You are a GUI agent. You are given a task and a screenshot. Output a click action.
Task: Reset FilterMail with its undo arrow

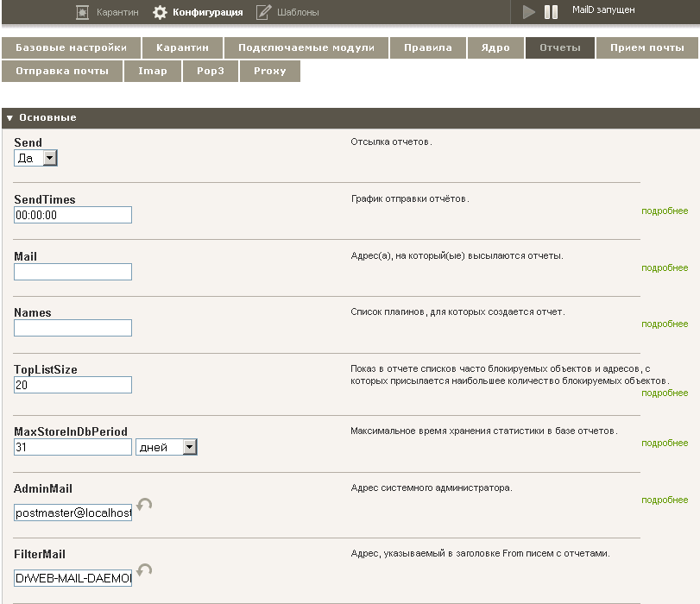pyautogui.click(x=144, y=570)
